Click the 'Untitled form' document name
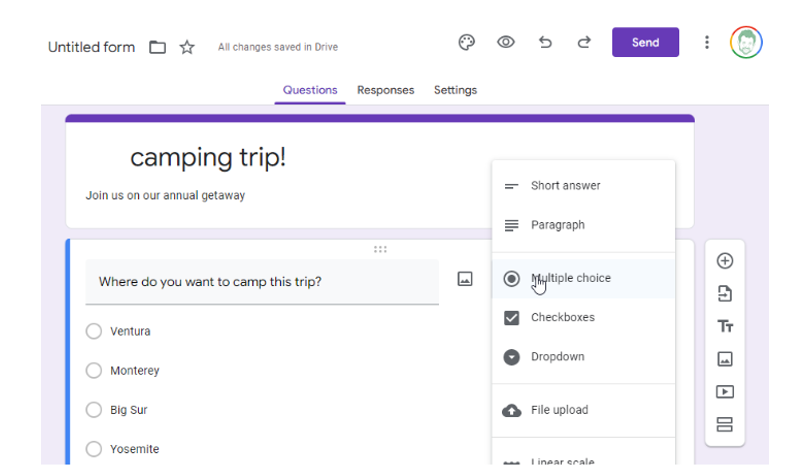The image size is (788, 475). (x=91, y=47)
